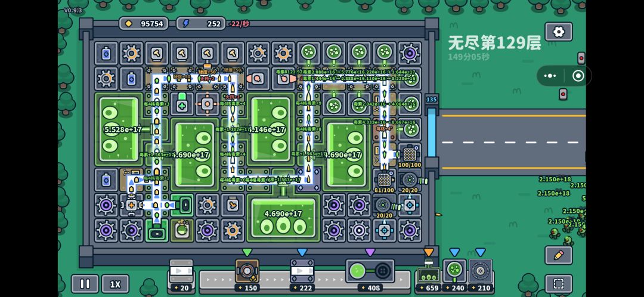Pick the poison tank item costing 659
Viewport: 644px width, 297px height.
coord(428,275)
